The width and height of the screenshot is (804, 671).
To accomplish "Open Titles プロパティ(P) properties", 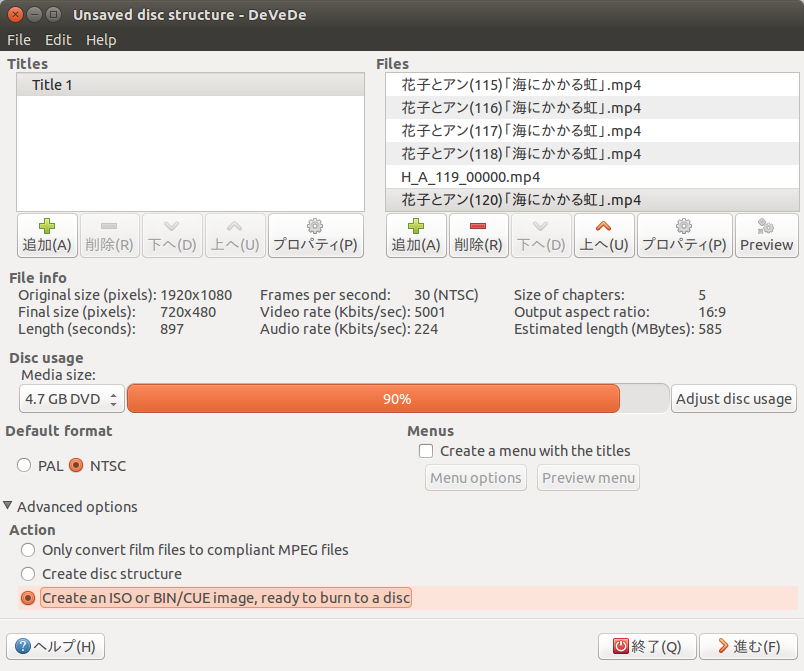I will click(315, 235).
